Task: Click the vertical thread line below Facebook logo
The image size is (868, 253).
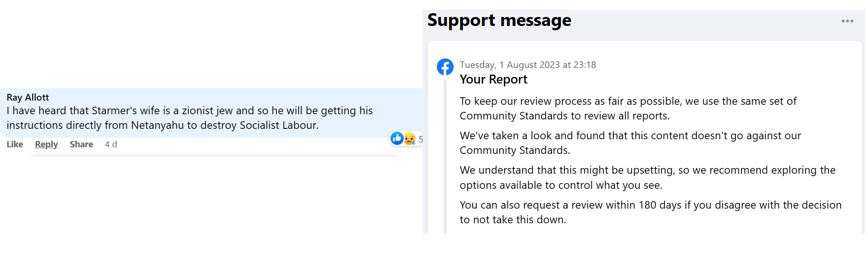Action: click(x=445, y=156)
